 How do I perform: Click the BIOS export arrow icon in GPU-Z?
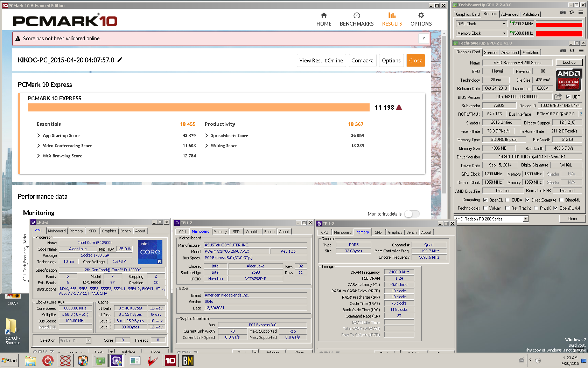(558, 97)
